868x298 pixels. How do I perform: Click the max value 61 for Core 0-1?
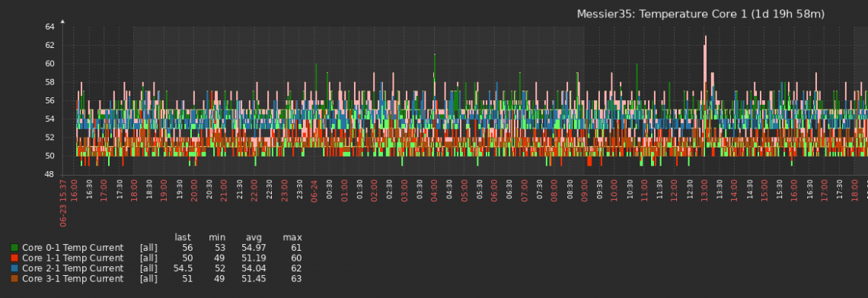tap(295, 248)
